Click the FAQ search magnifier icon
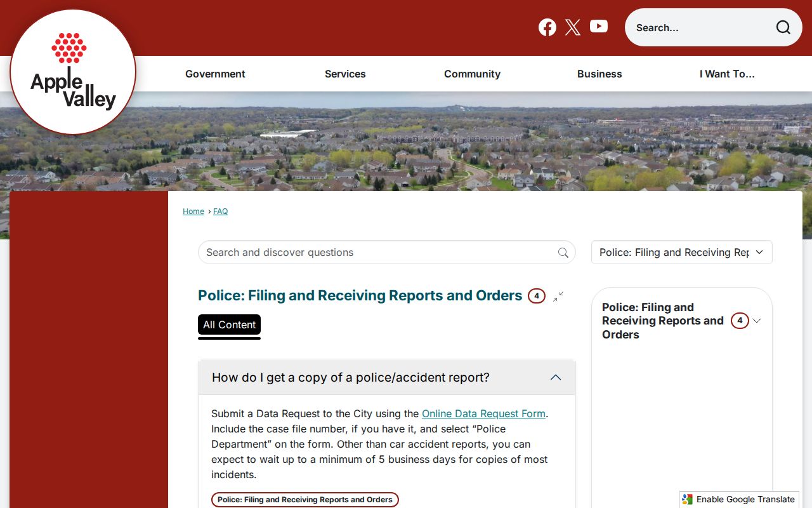Screen dimensions: 812x508 click(563, 253)
